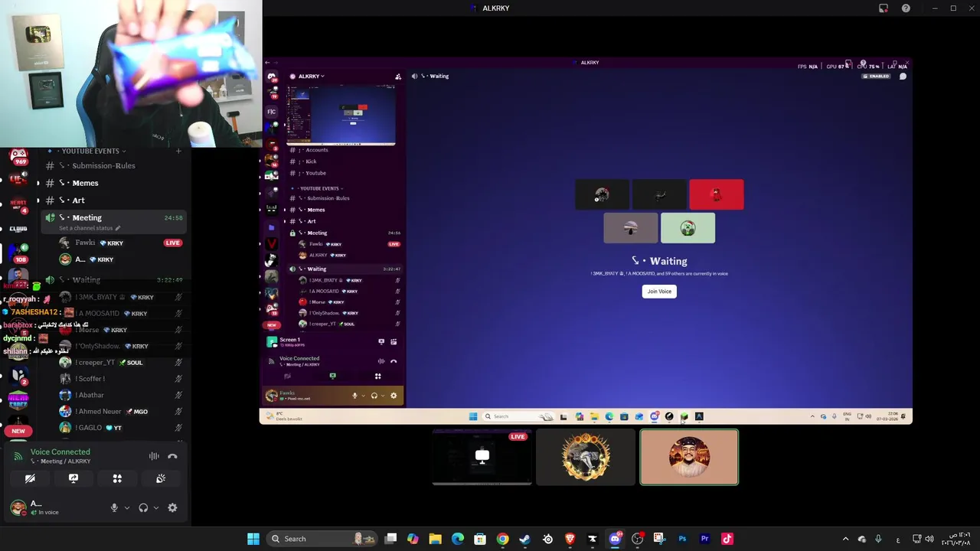Image resolution: width=980 pixels, height=551 pixels.
Task: Open File Explorer from taskbar
Action: pyautogui.click(x=435, y=539)
